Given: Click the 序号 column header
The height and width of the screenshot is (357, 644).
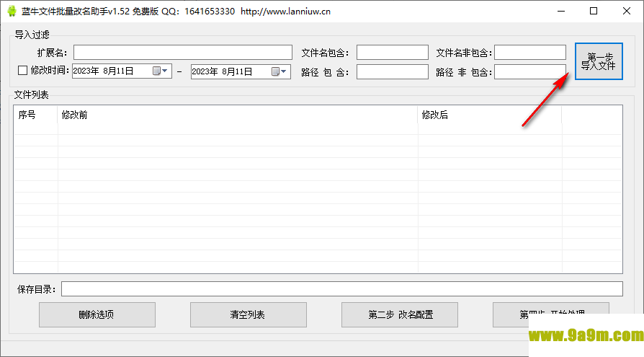Looking at the screenshot, I should click(x=35, y=115).
